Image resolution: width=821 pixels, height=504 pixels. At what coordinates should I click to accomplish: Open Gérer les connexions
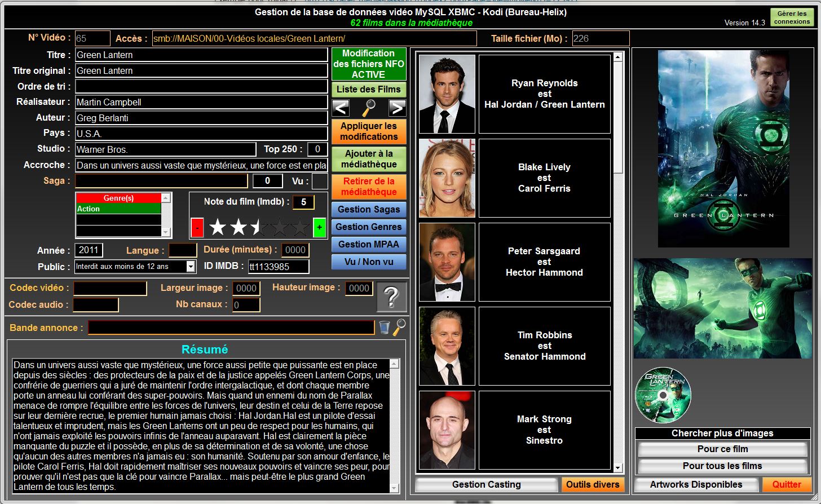[x=792, y=17]
